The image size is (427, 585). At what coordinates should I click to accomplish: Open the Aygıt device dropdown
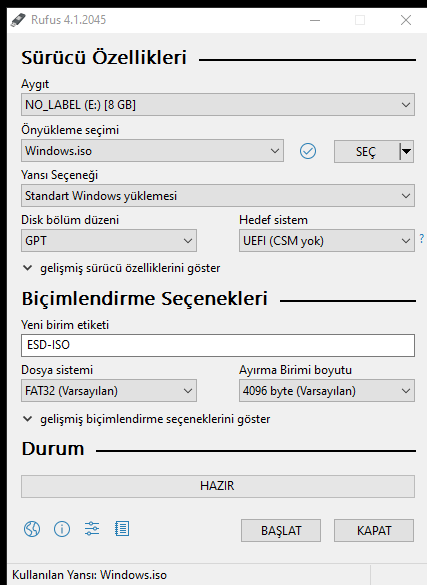(x=218, y=105)
